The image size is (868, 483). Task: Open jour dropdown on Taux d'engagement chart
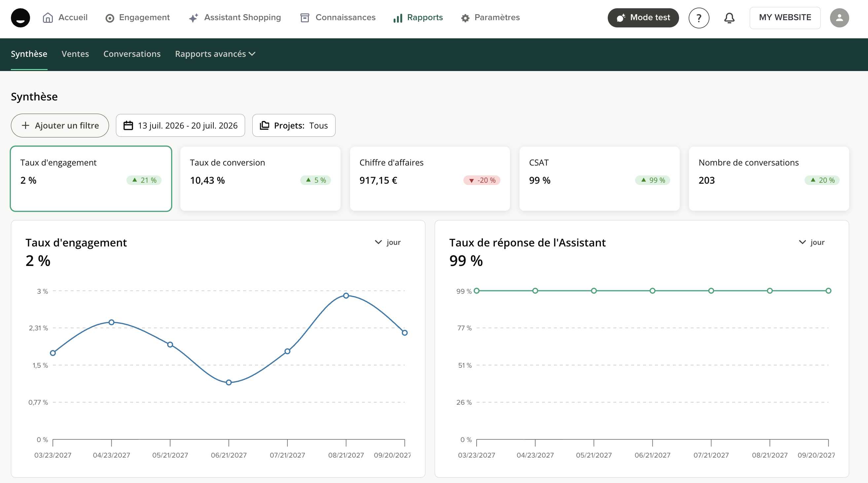pos(387,242)
